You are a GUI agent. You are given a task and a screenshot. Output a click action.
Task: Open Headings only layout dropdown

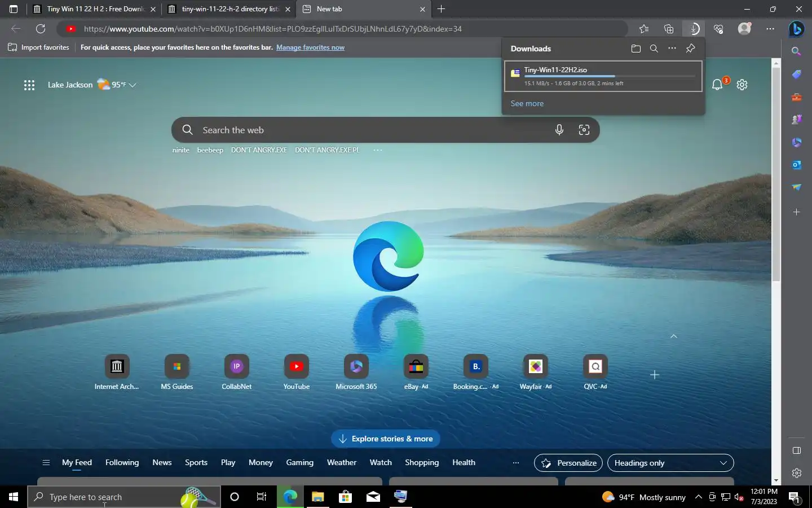(x=670, y=463)
